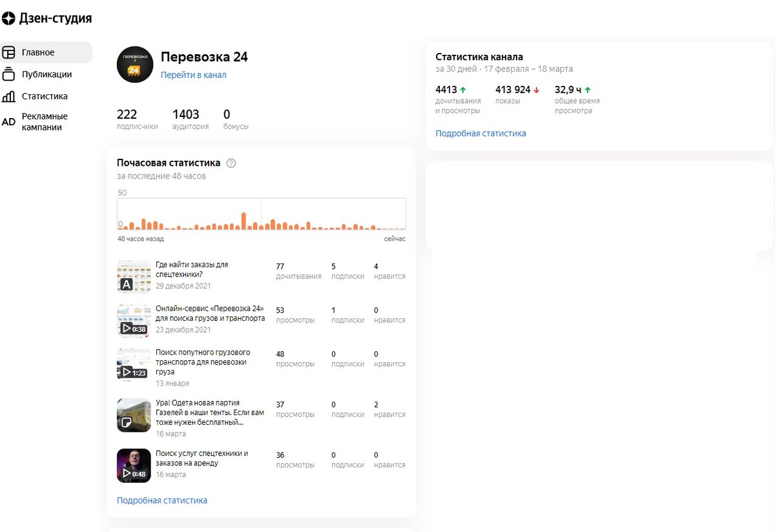This screenshot has width=775, height=532.
Task: Open the Ура! Одета новая партия post title
Action: (x=210, y=413)
